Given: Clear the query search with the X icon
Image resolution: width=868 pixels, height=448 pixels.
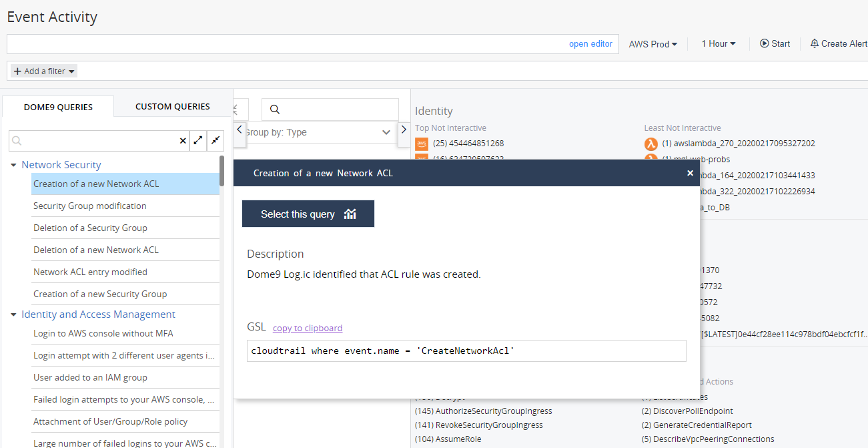Looking at the screenshot, I should (183, 141).
